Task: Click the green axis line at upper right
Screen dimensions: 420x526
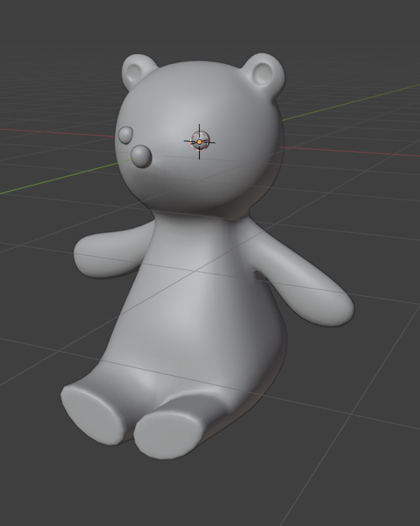Action: click(351, 102)
